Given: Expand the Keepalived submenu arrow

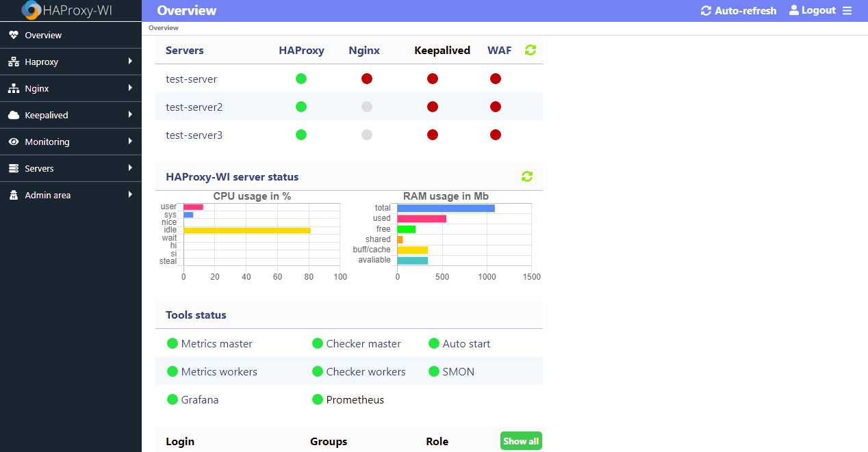Looking at the screenshot, I should coord(130,115).
